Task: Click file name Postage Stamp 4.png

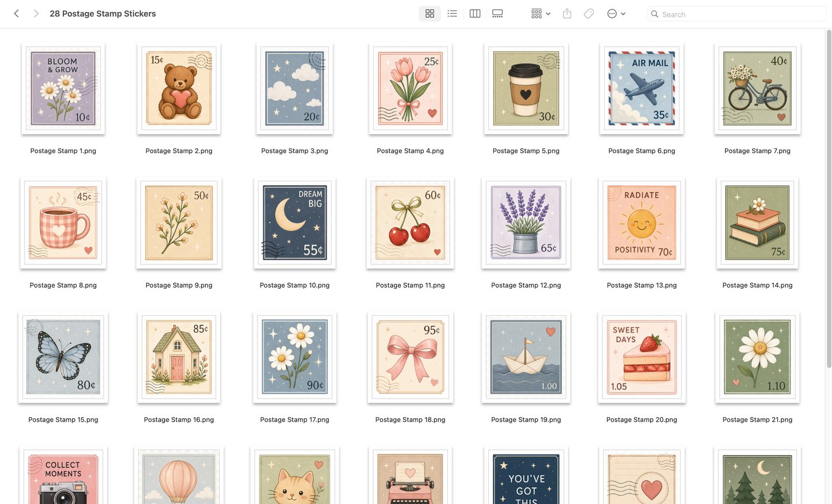Action: click(411, 151)
